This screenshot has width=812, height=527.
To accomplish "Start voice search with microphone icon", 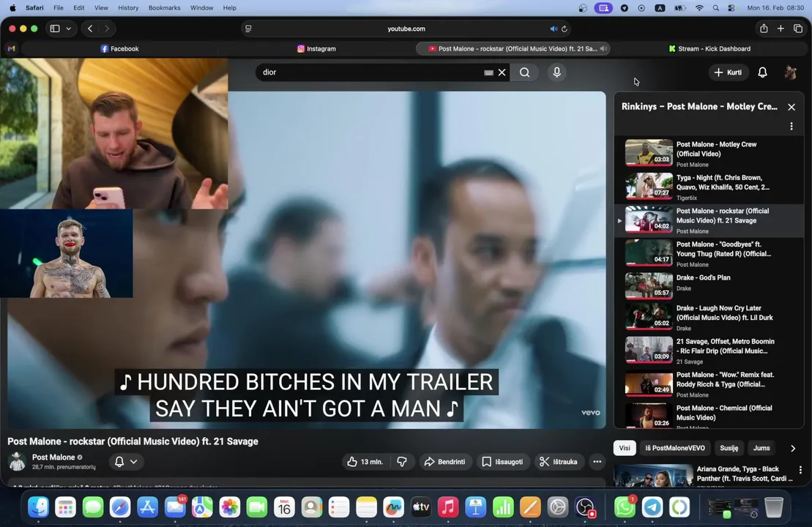I will point(556,72).
